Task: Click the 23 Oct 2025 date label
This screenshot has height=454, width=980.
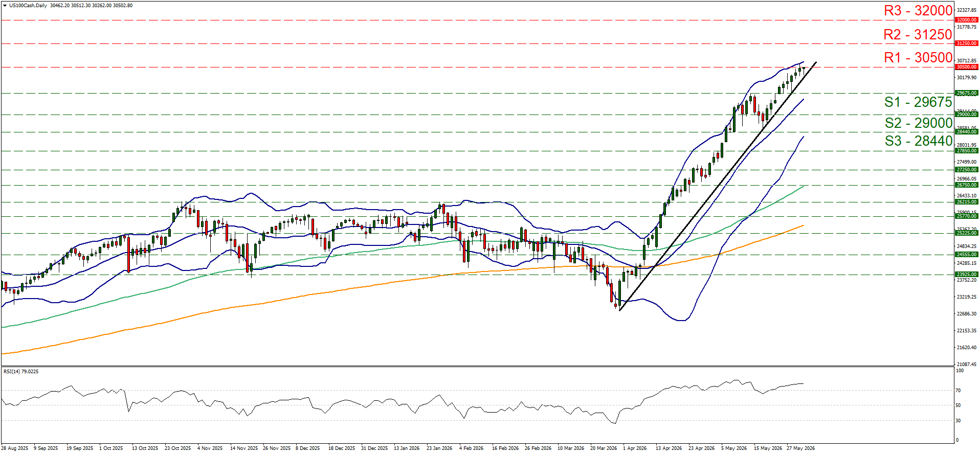Action: coord(178,448)
